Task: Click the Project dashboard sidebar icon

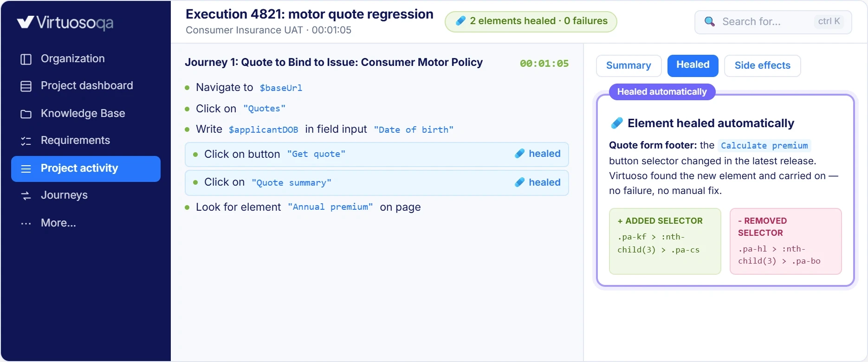Action: (x=26, y=86)
